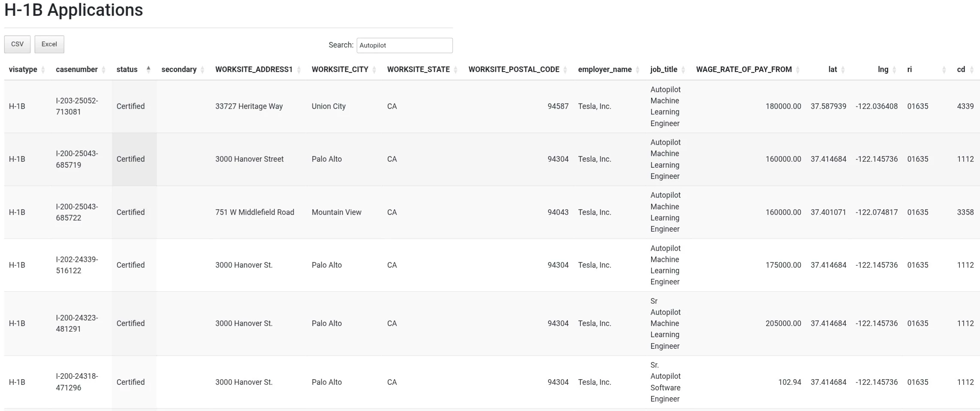Click the casenumber header label
The width and height of the screenshot is (980, 411).
click(x=77, y=70)
